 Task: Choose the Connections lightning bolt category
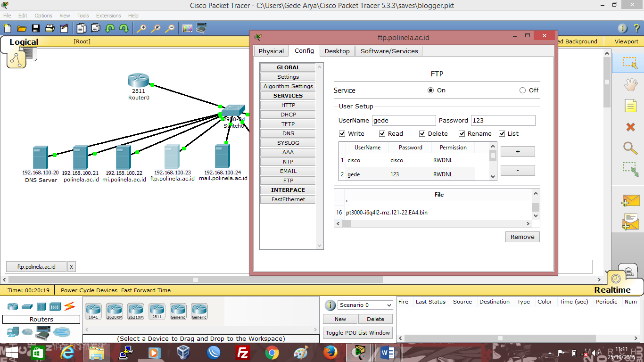(x=70, y=306)
